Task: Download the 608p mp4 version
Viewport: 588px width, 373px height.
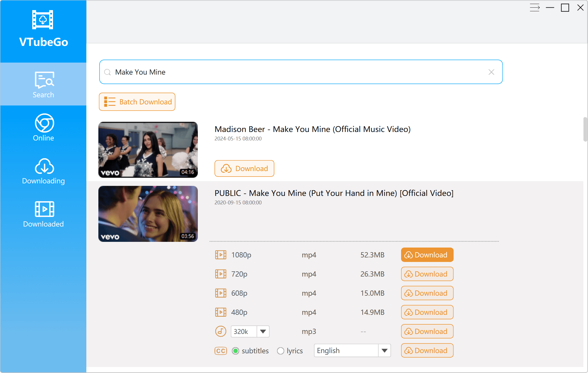Action: click(427, 293)
